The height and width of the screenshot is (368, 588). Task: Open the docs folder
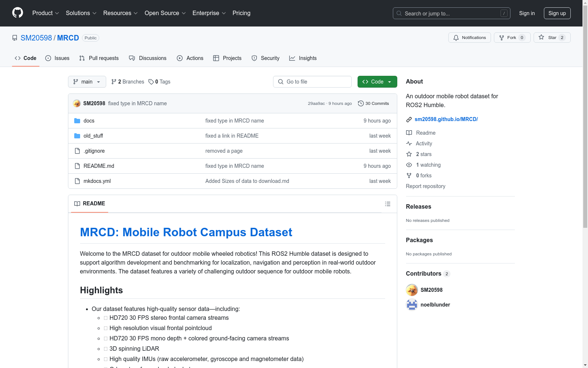click(x=89, y=121)
